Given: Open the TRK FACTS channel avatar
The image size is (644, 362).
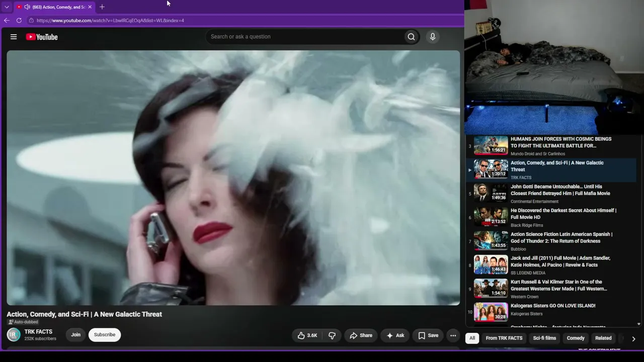Looking at the screenshot, I should click(x=14, y=334).
